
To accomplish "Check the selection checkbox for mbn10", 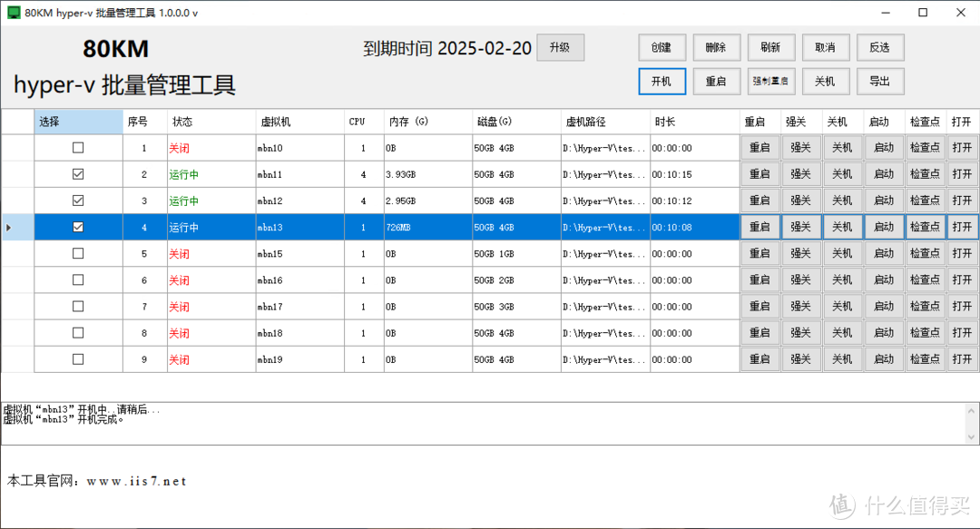I will point(78,147).
